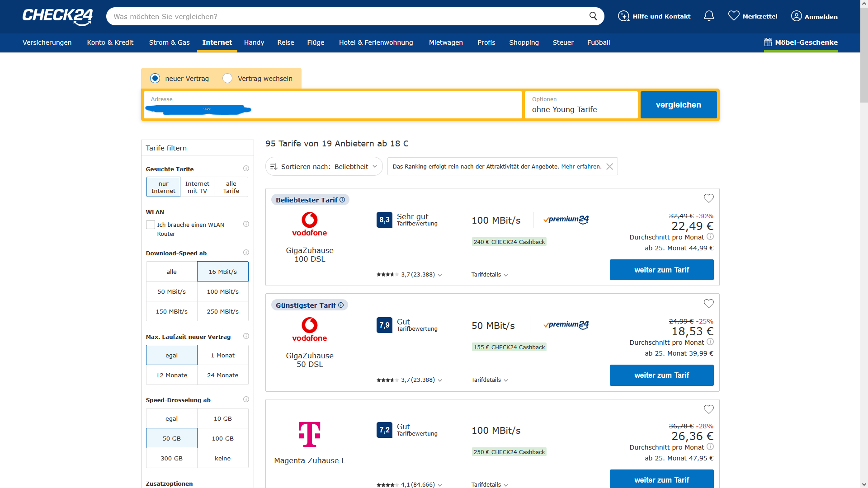Image resolution: width=868 pixels, height=488 pixels.
Task: Open Merkzettel heart in header
Action: (734, 16)
